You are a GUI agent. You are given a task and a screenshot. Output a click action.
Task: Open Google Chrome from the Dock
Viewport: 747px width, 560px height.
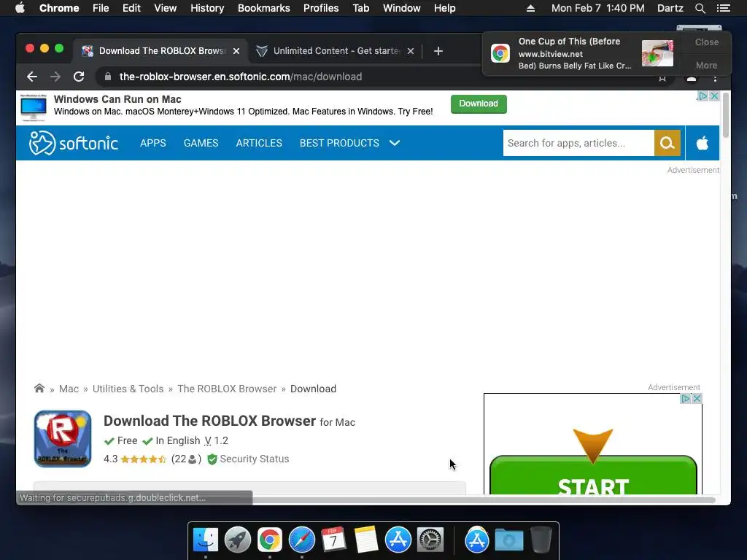pos(270,540)
